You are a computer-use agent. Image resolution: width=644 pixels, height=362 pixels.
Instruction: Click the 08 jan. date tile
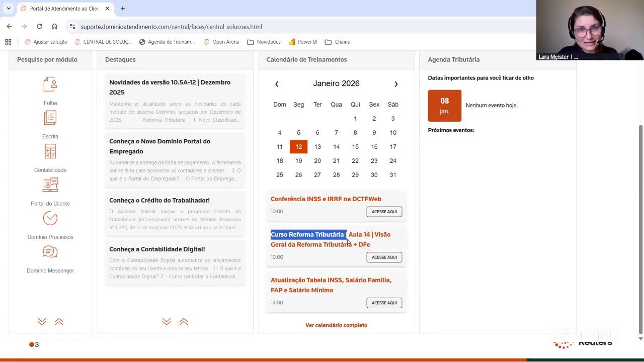(445, 106)
